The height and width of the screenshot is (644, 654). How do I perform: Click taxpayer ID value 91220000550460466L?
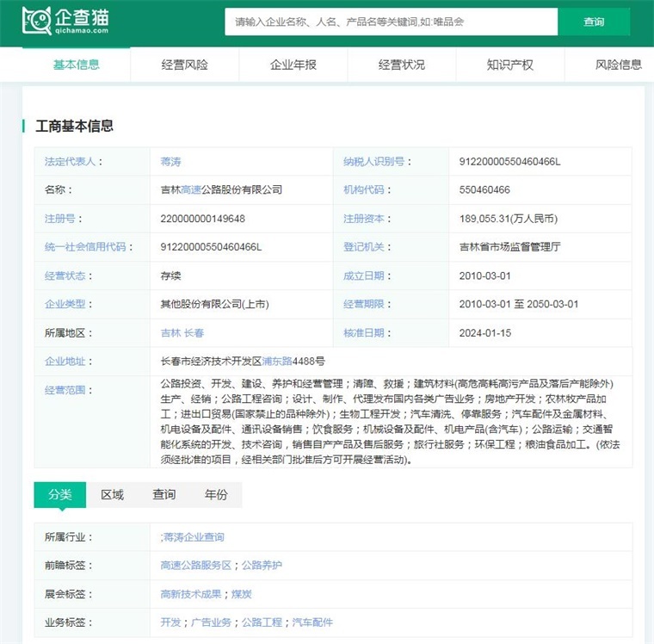coord(509,162)
